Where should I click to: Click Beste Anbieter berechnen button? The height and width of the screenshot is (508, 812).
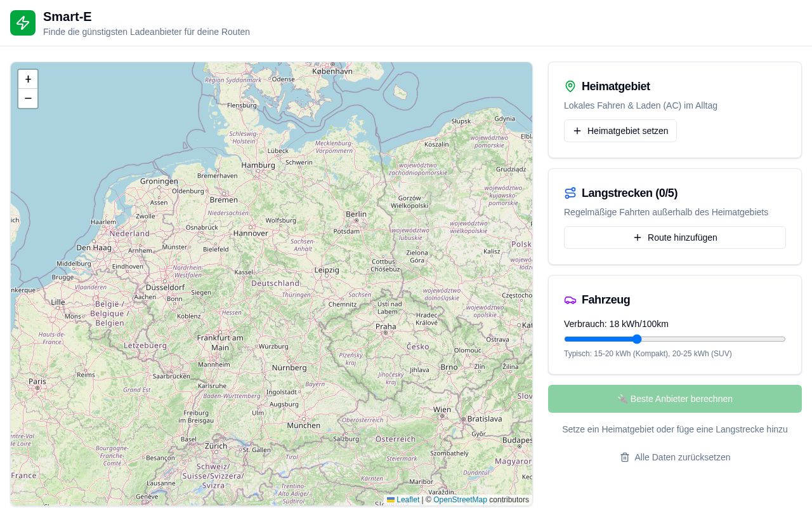[x=675, y=399]
